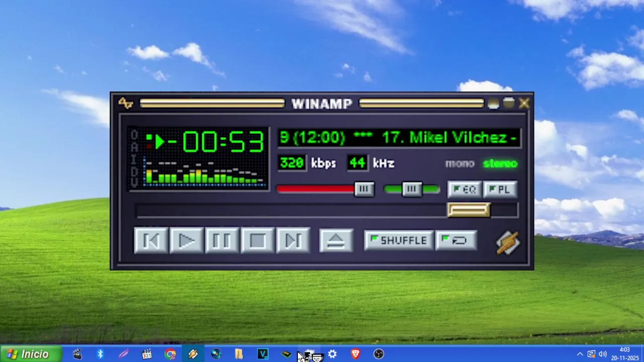Image resolution: width=644 pixels, height=362 pixels.
Task: Skip to the next track
Action: tap(293, 241)
